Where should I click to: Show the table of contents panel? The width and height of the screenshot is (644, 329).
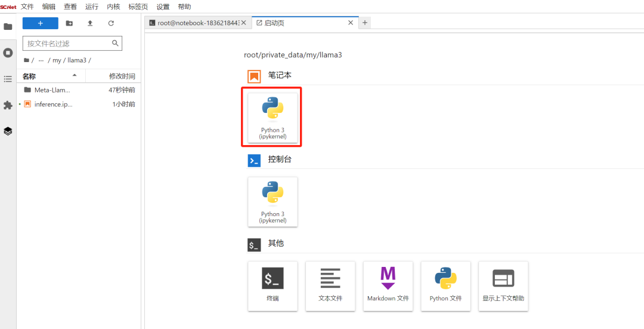pyautogui.click(x=8, y=79)
